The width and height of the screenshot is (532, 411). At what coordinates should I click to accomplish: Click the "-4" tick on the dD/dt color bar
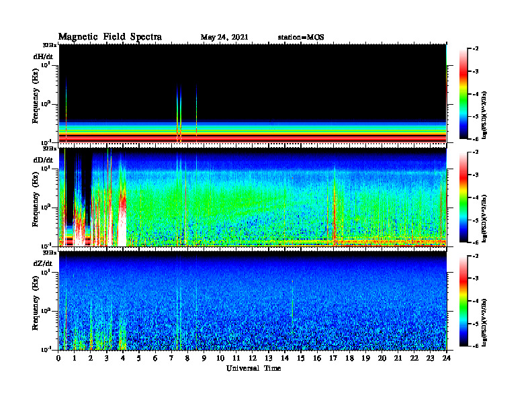coord(476,197)
